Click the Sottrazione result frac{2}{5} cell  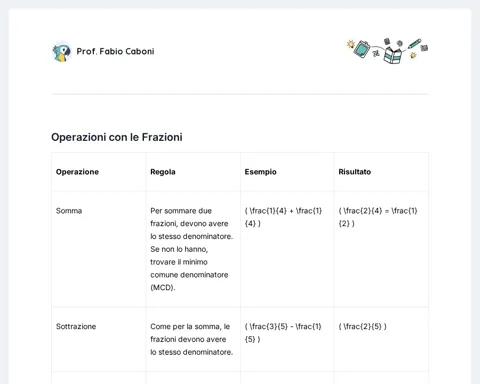381,339
